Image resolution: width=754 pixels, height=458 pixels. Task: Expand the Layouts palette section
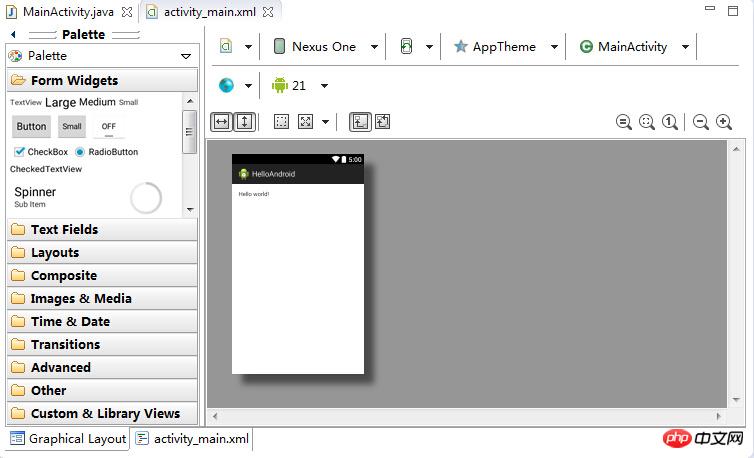tap(102, 253)
